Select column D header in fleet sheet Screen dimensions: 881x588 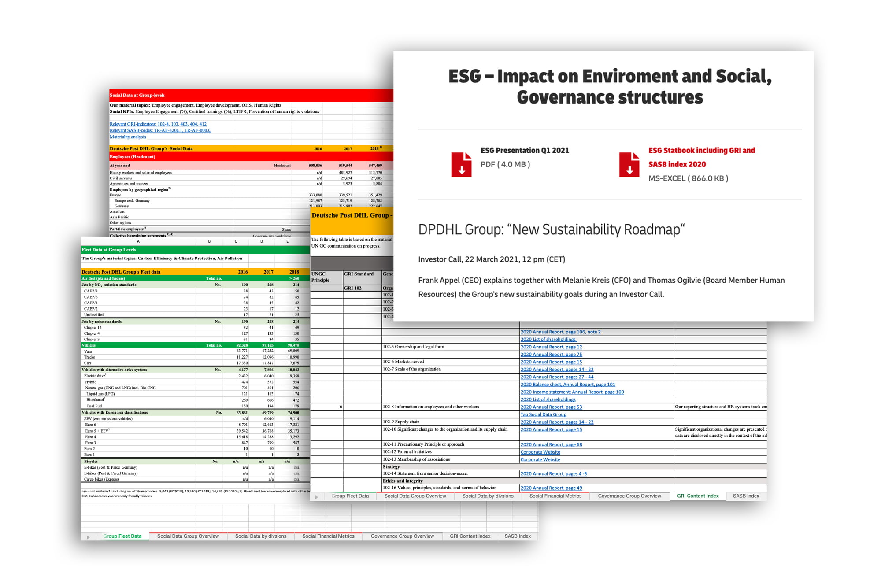tap(262, 241)
